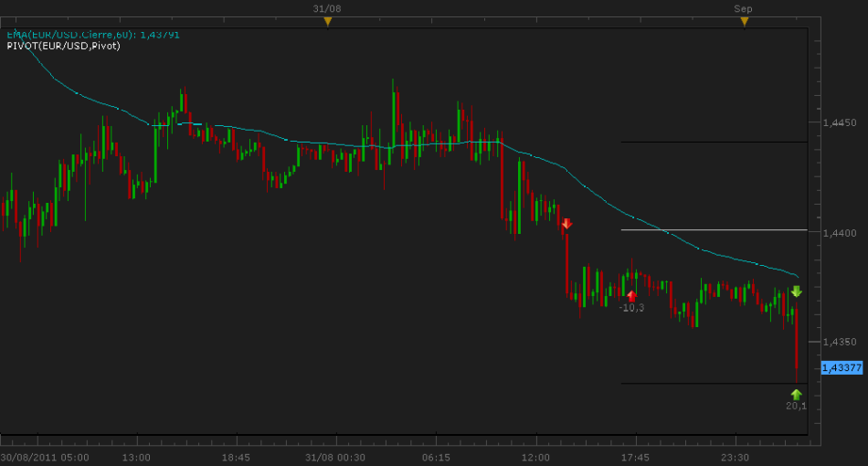Select the white middle pivot line

713,230
